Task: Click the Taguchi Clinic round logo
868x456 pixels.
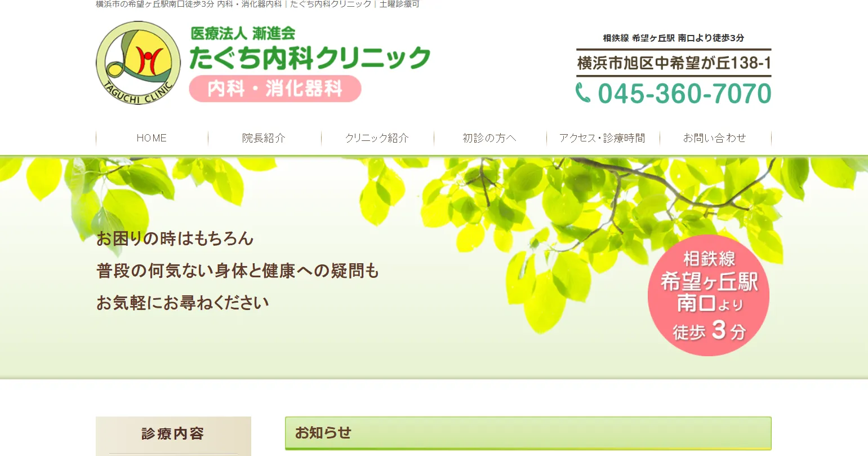Action: [x=139, y=63]
